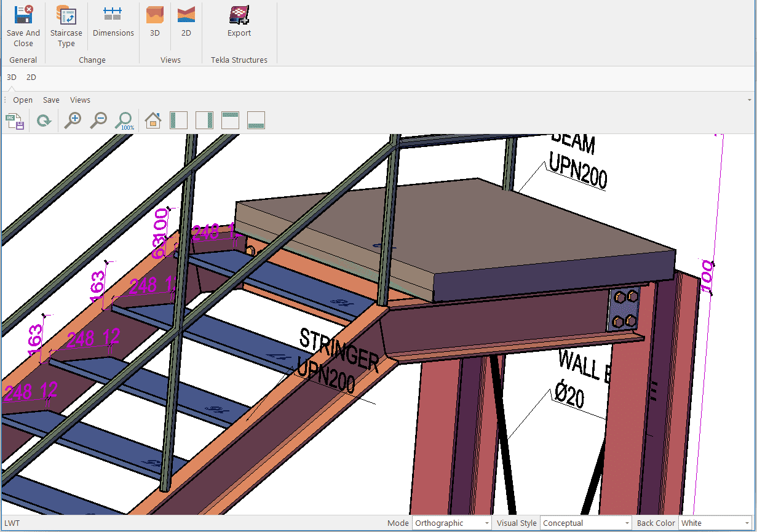Viewport: 757px width, 532px height.
Task: Switch to 3D view from ribbon
Action: 155,22
